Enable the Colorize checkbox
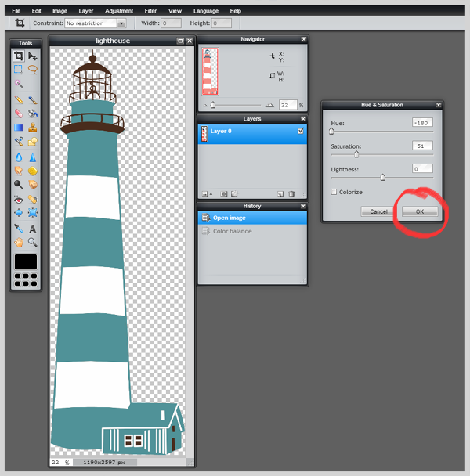470x476 pixels. point(334,192)
